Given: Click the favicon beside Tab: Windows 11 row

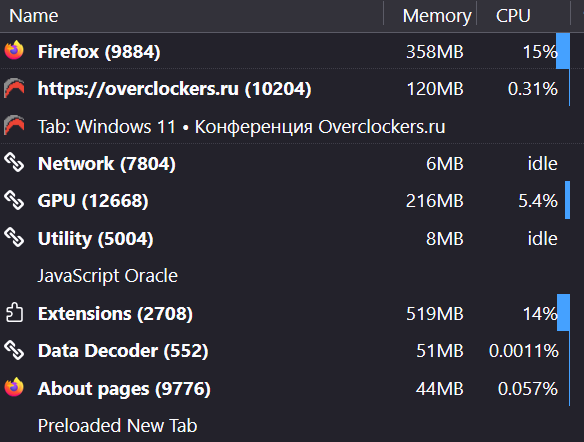Looking at the screenshot, I should click(x=14, y=126).
